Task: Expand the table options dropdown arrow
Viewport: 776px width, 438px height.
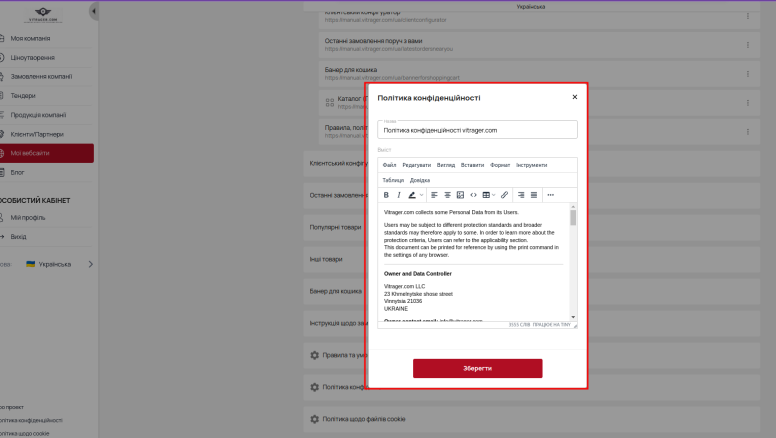Action: [493, 195]
